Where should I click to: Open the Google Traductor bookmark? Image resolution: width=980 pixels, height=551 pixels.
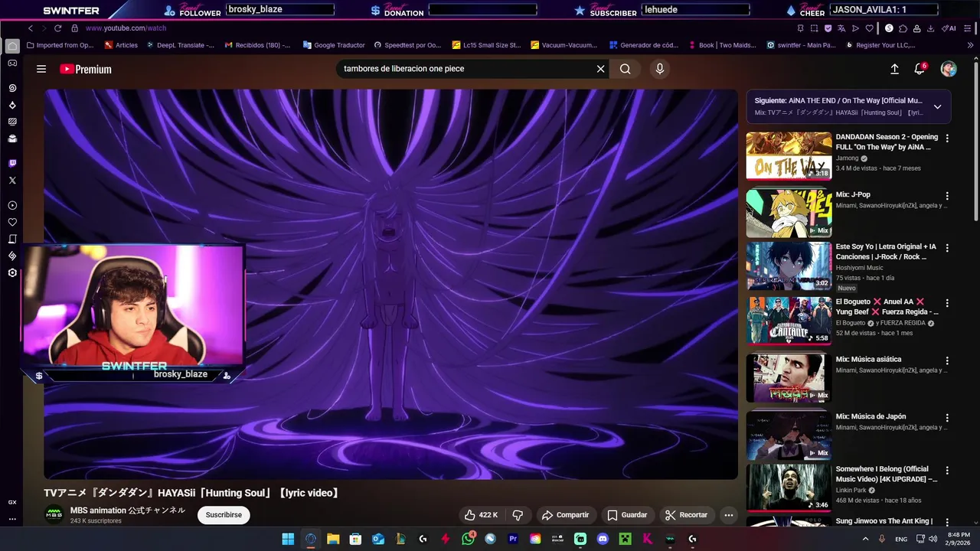pos(334,45)
